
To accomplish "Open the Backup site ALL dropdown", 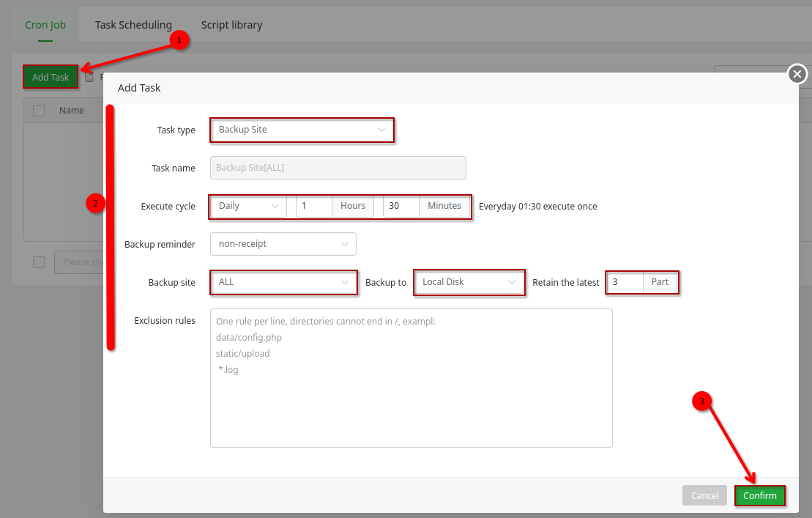I will pyautogui.click(x=283, y=282).
